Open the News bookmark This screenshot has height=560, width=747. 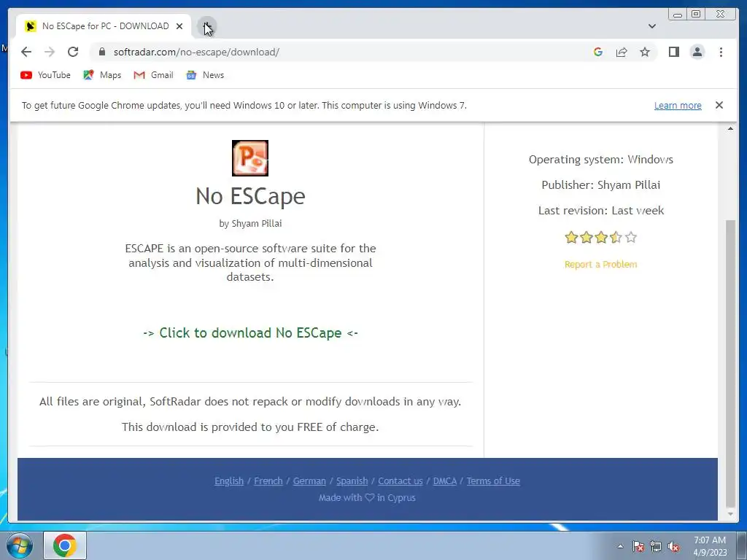tap(205, 75)
